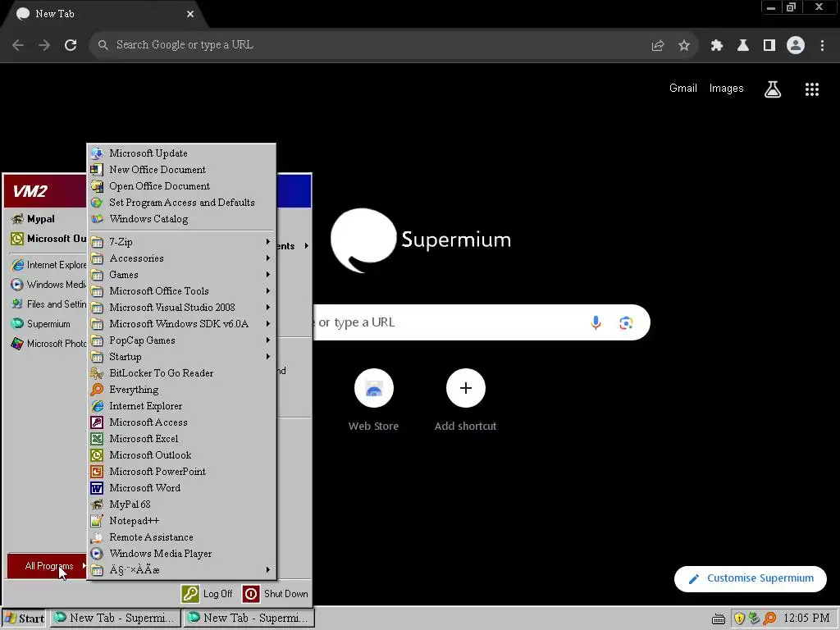
Task: Click Customise Supermium button
Action: tap(750, 578)
